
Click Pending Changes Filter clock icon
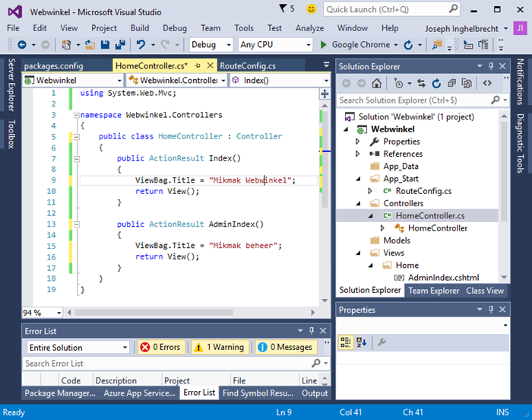click(x=398, y=83)
